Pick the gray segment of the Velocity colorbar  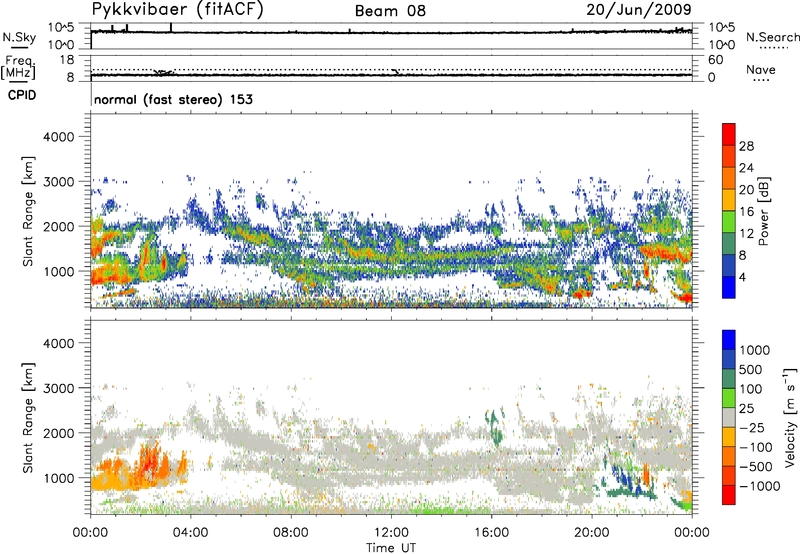click(x=729, y=417)
